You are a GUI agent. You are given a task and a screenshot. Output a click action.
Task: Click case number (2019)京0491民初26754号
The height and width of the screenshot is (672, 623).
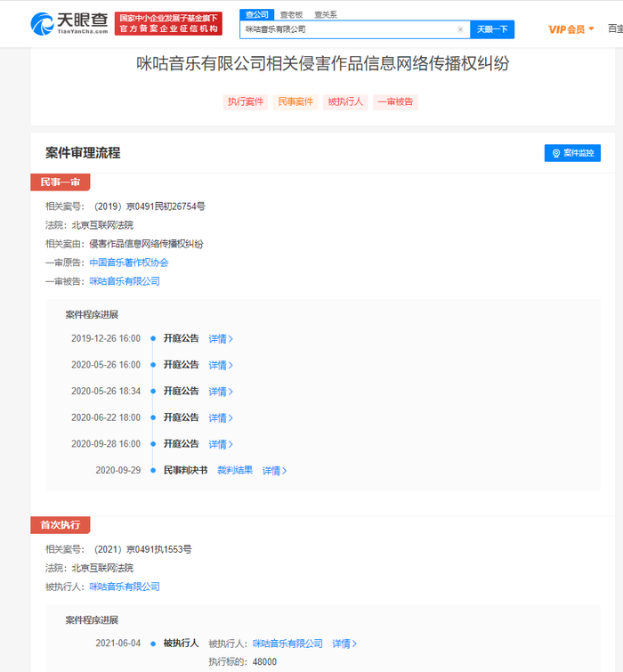click(x=150, y=206)
